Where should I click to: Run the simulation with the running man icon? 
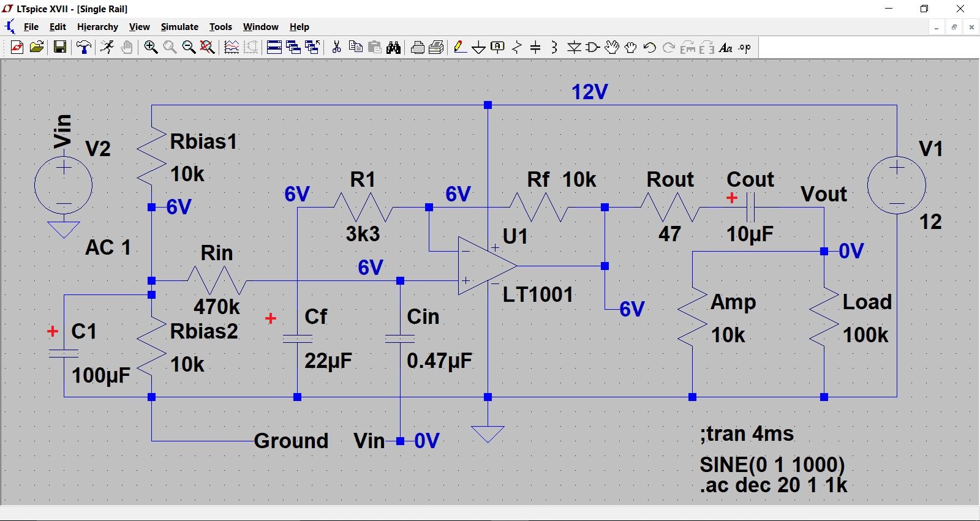pos(107,47)
